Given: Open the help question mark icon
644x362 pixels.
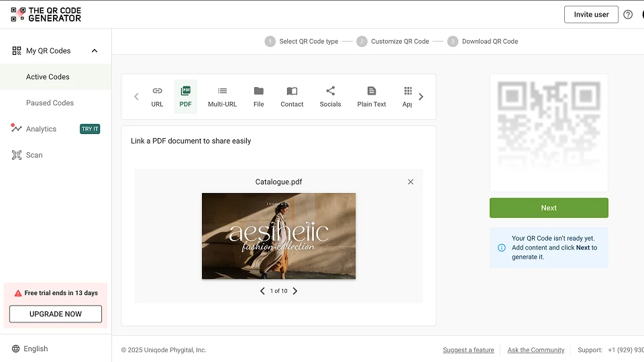Looking at the screenshot, I should tap(628, 14).
